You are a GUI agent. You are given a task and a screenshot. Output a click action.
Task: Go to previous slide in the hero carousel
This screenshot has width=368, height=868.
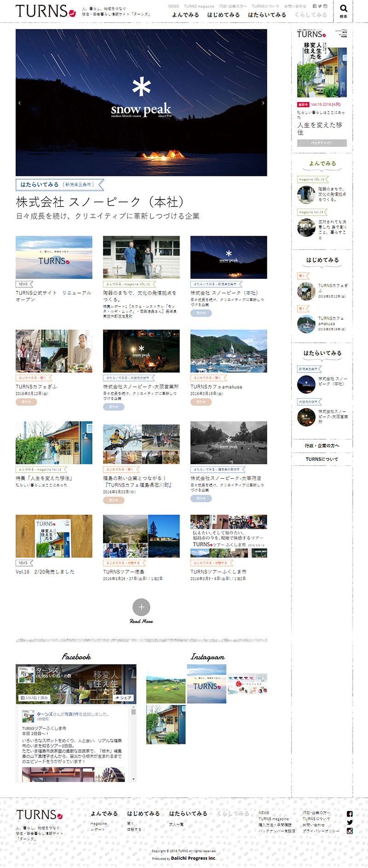[x=19, y=103]
